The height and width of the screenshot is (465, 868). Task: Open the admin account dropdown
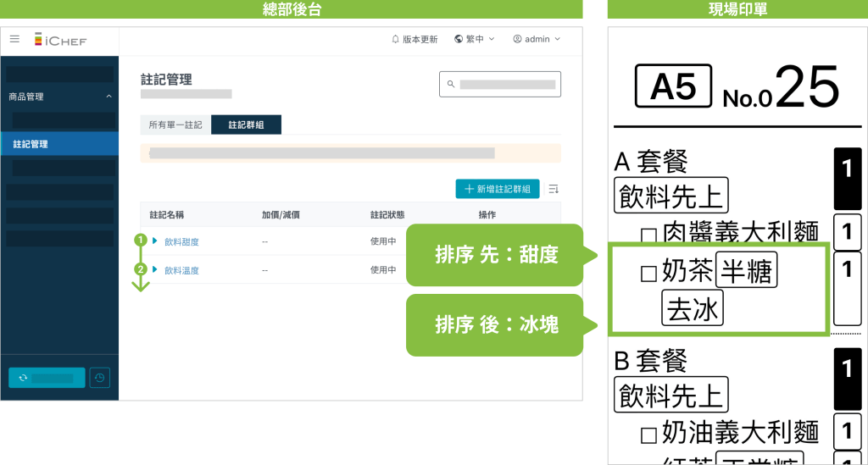[537, 39]
